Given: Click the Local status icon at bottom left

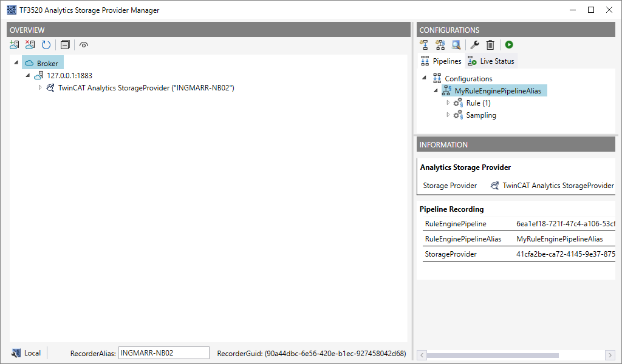Looking at the screenshot, I should pos(16,353).
